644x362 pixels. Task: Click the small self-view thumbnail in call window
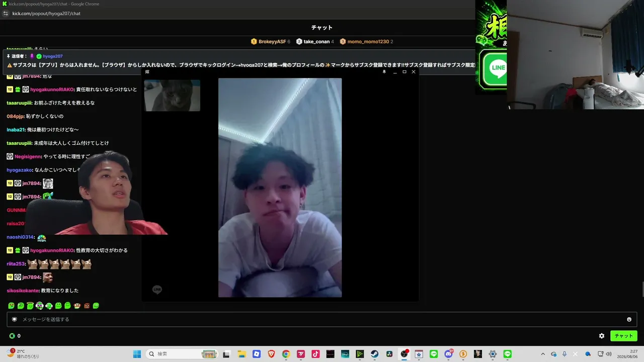point(172,95)
